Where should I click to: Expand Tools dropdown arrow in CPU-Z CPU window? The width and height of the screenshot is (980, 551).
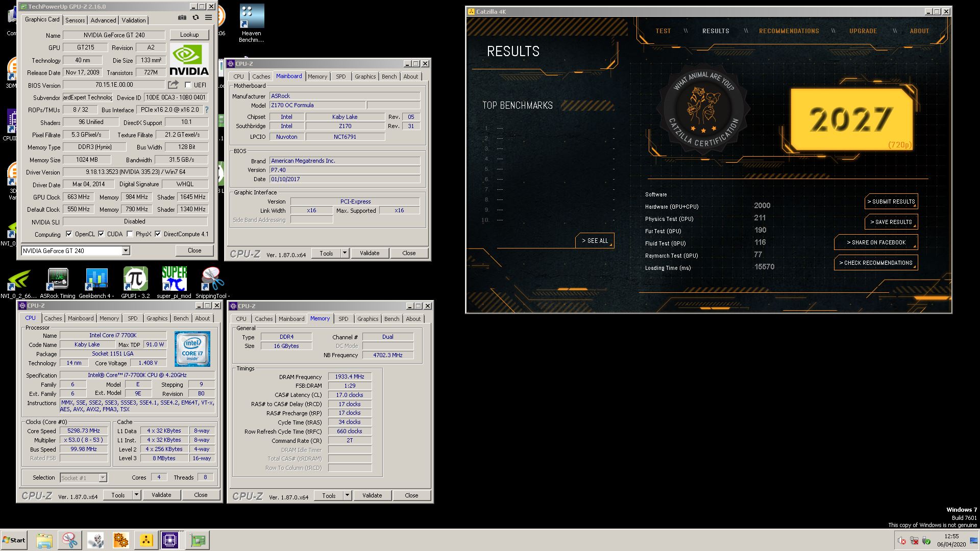tap(136, 495)
